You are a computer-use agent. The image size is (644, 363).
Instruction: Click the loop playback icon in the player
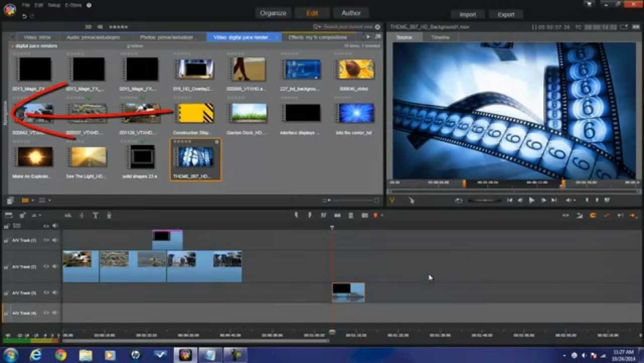pyautogui.click(x=458, y=201)
